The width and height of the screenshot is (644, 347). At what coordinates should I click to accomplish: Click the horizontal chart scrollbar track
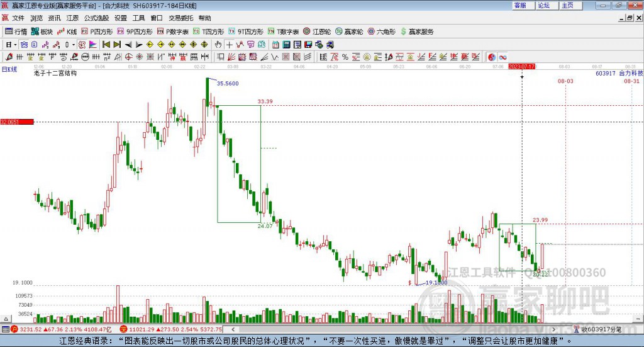coord(394,329)
